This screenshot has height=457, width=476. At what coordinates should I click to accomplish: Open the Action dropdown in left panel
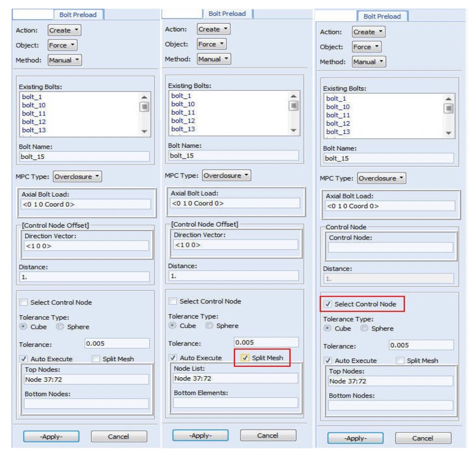(x=64, y=30)
